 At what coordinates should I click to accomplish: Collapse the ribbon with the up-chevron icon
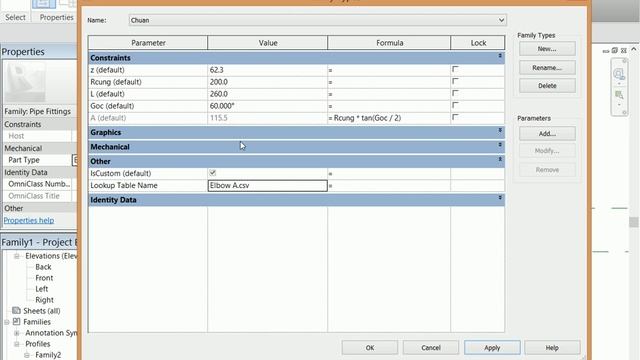pos(633,49)
